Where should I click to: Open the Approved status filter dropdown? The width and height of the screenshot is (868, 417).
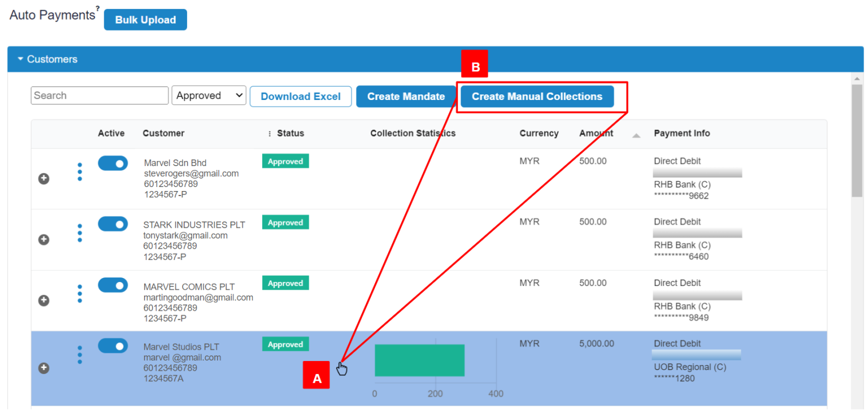[209, 95]
